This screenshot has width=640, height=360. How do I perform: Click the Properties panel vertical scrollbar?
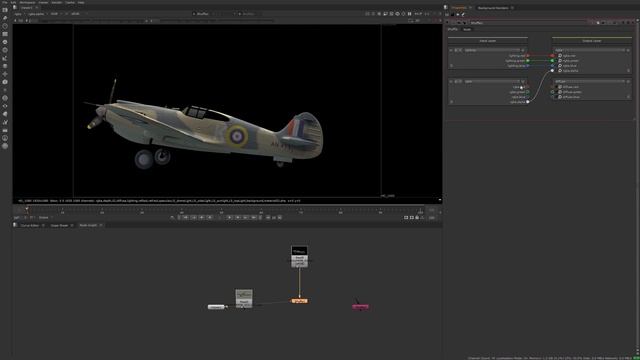click(638, 184)
